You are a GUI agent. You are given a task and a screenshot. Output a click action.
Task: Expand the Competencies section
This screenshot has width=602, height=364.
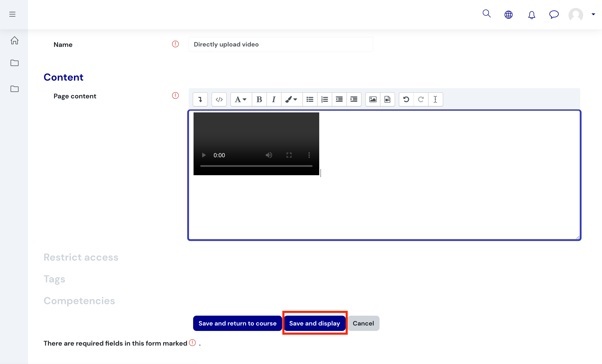pyautogui.click(x=79, y=301)
